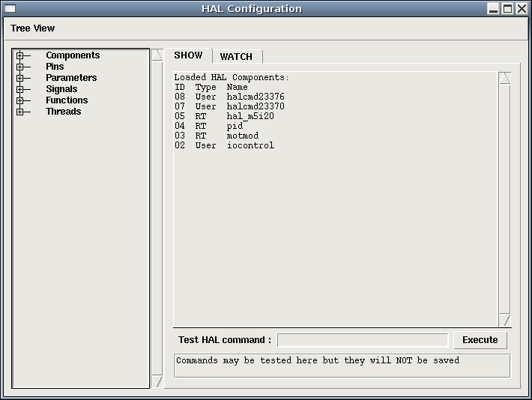The image size is (532, 400).
Task: Expand the Threads tree node
Action: (19, 112)
